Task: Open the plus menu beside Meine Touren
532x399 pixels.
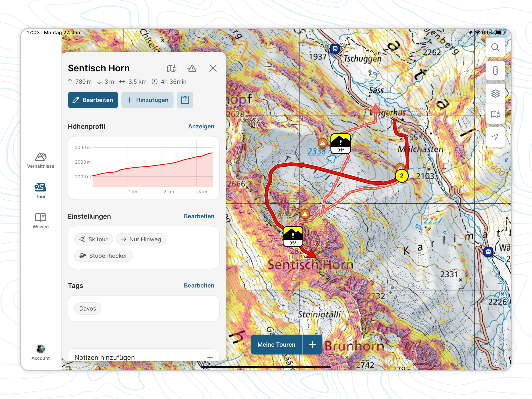Action: point(312,344)
